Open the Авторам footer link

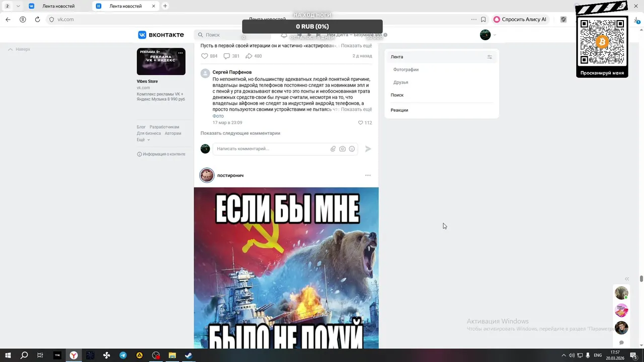[173, 134]
